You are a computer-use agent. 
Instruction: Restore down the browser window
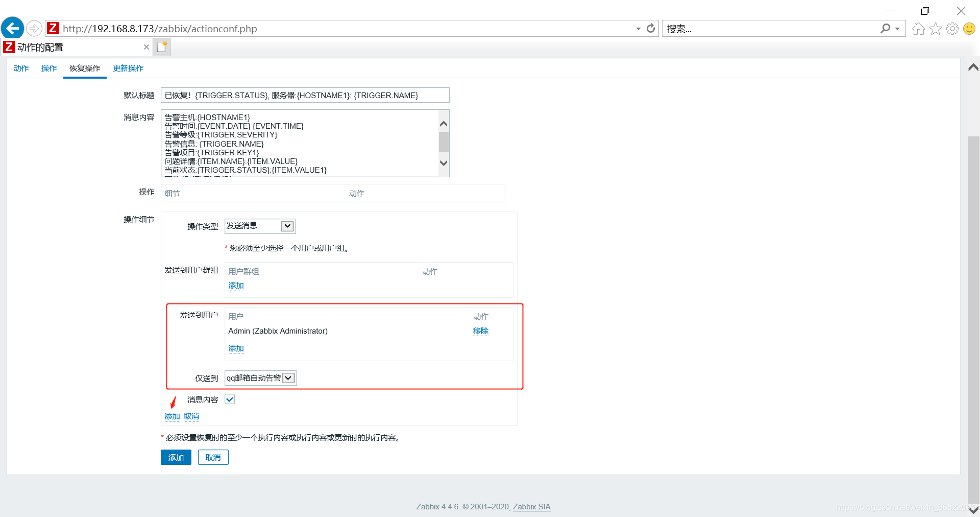click(x=925, y=11)
